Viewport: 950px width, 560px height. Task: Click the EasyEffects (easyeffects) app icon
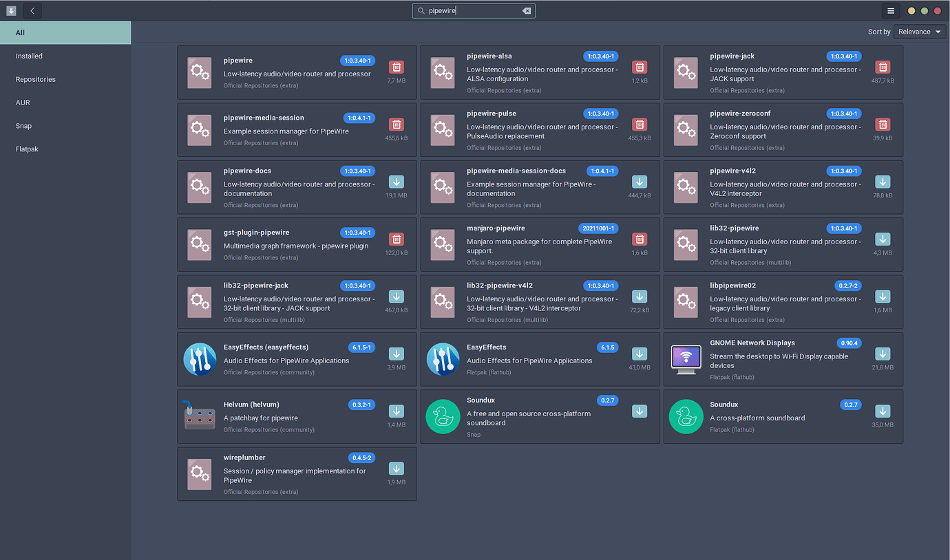click(x=200, y=359)
